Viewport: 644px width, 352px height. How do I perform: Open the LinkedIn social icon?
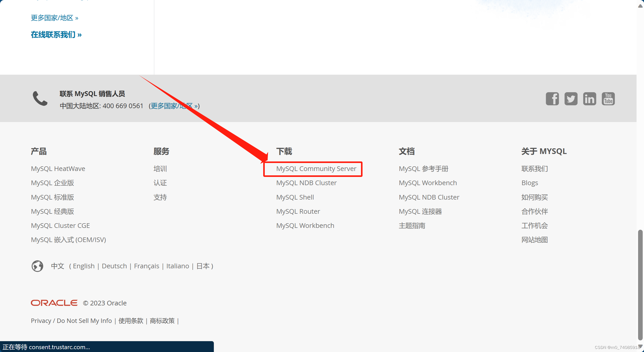pos(589,99)
